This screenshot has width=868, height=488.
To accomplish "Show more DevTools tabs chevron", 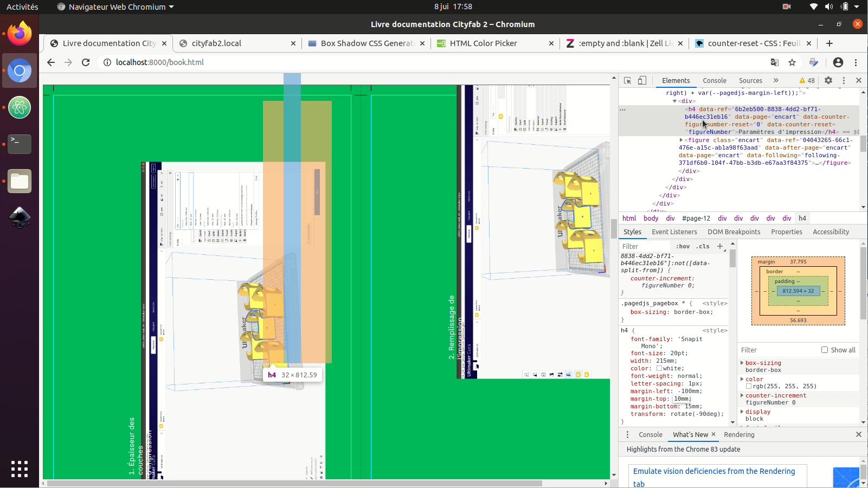I will pyautogui.click(x=776, y=80).
